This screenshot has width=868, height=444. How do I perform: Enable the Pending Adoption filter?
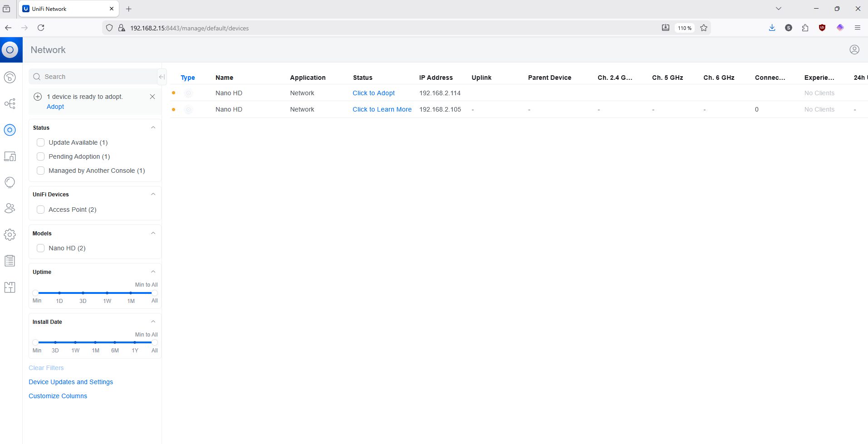[x=41, y=156]
